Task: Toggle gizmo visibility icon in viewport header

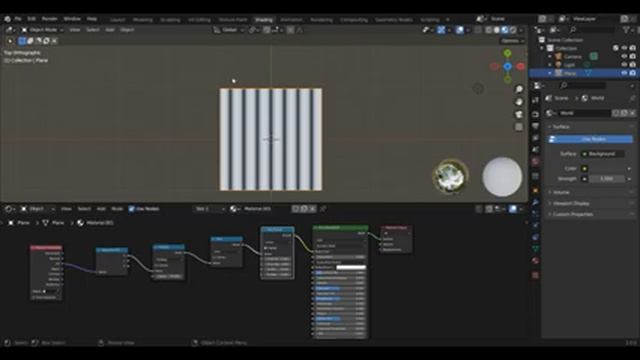Action: click(x=441, y=30)
